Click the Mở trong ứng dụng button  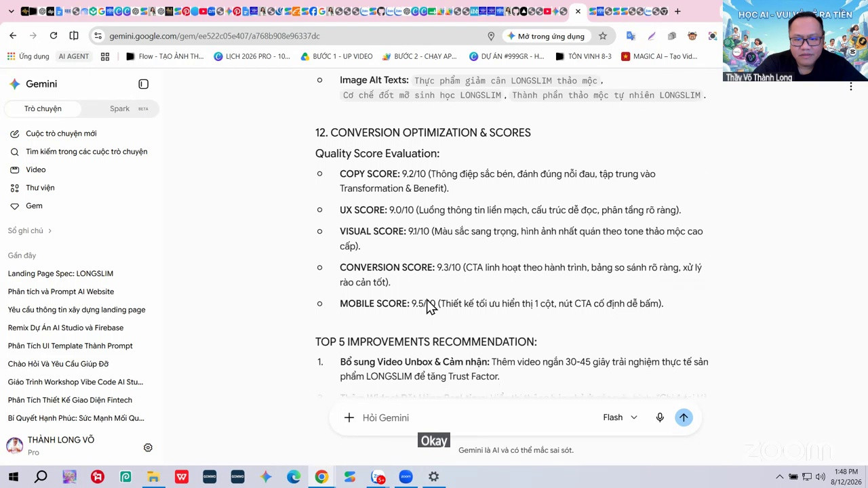tap(545, 36)
